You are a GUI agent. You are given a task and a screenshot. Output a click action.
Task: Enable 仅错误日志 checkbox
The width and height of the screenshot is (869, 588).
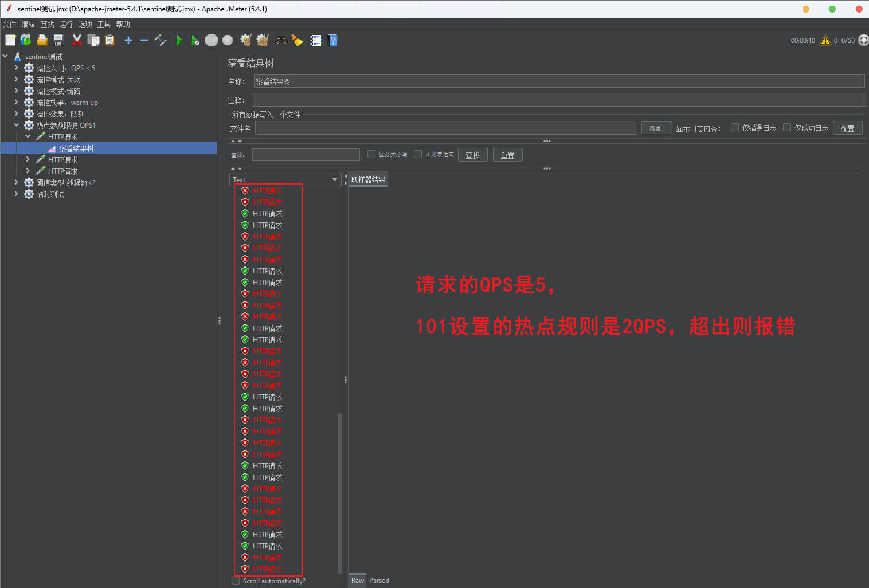tap(735, 127)
